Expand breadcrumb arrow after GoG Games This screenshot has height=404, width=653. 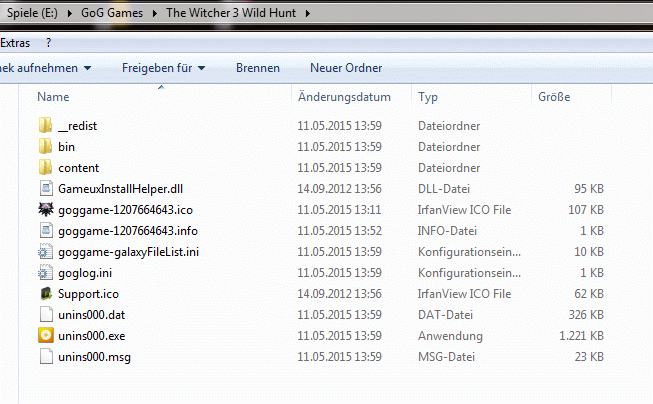click(x=155, y=13)
